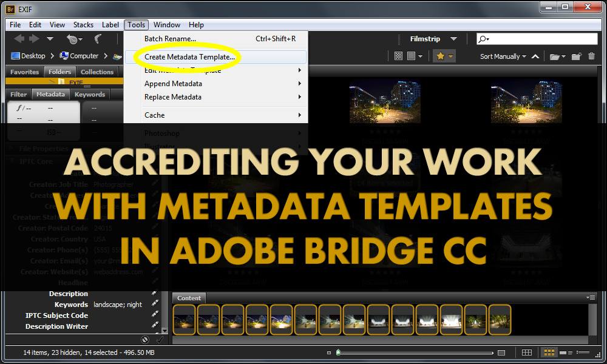The image size is (607, 364).
Task: Go back with the left arrow
Action: pyautogui.click(x=19, y=39)
